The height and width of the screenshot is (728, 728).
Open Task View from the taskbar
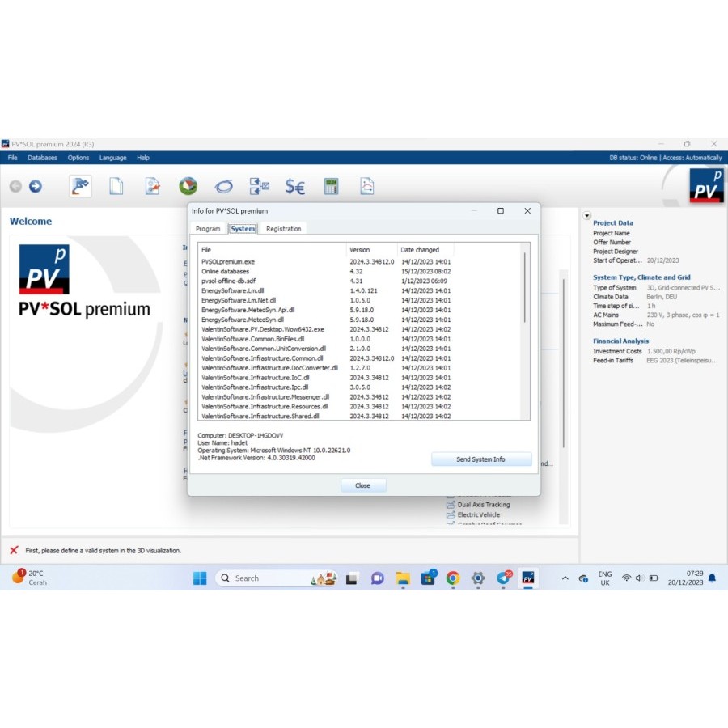coord(352,579)
